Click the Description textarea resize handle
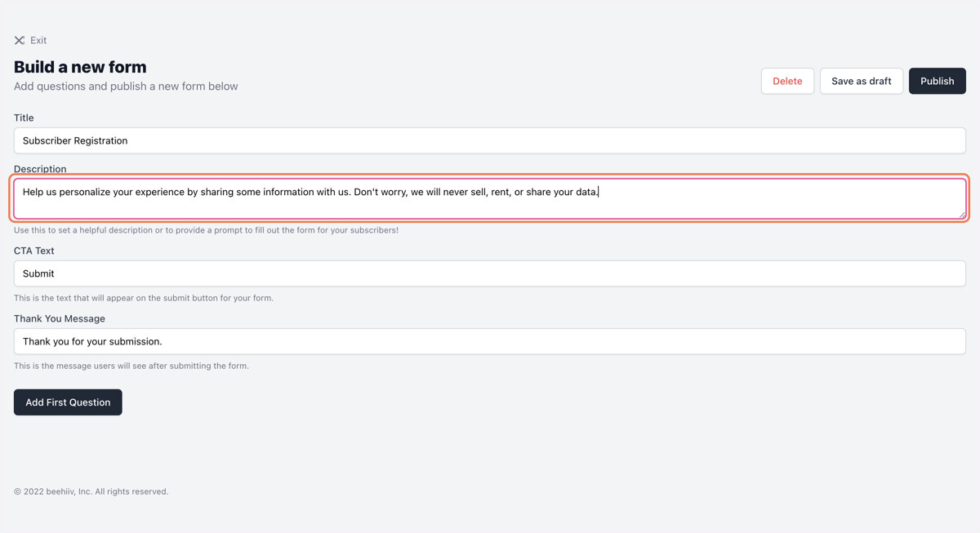 pyautogui.click(x=962, y=215)
